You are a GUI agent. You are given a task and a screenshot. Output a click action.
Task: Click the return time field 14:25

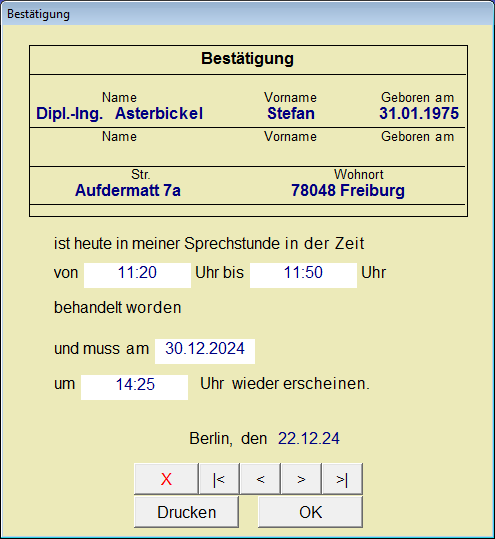click(134, 387)
